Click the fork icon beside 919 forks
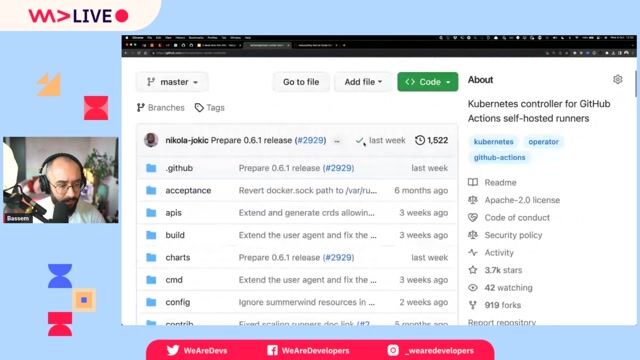 pyautogui.click(x=473, y=305)
